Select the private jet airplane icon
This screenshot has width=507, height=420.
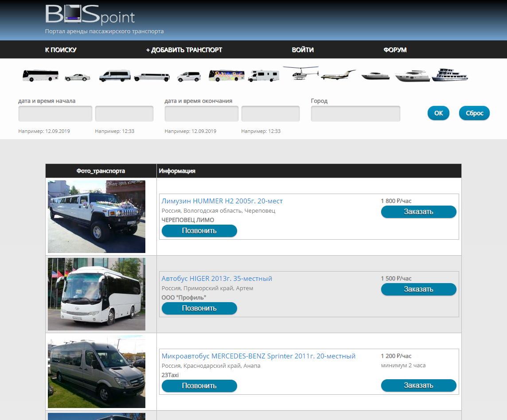pyautogui.click(x=338, y=75)
